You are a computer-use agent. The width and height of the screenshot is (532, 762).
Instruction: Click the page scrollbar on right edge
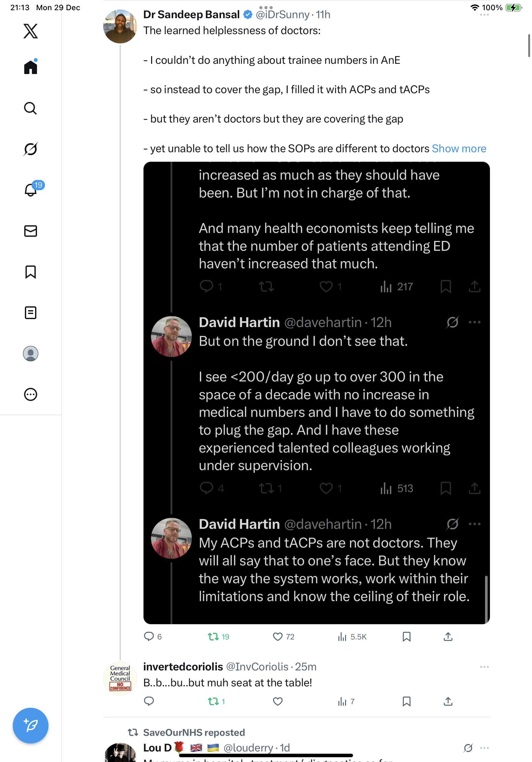point(529,46)
